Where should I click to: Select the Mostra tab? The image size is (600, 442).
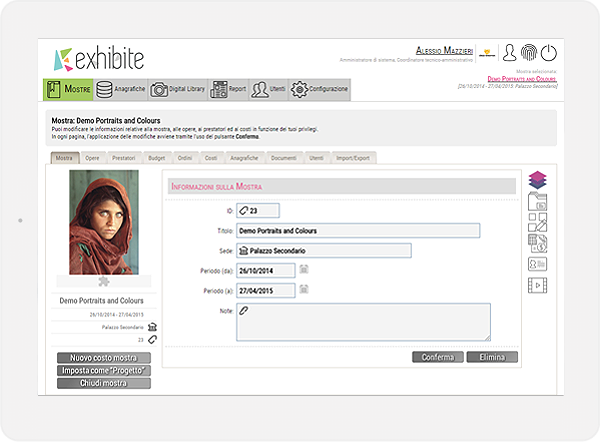pos(65,158)
